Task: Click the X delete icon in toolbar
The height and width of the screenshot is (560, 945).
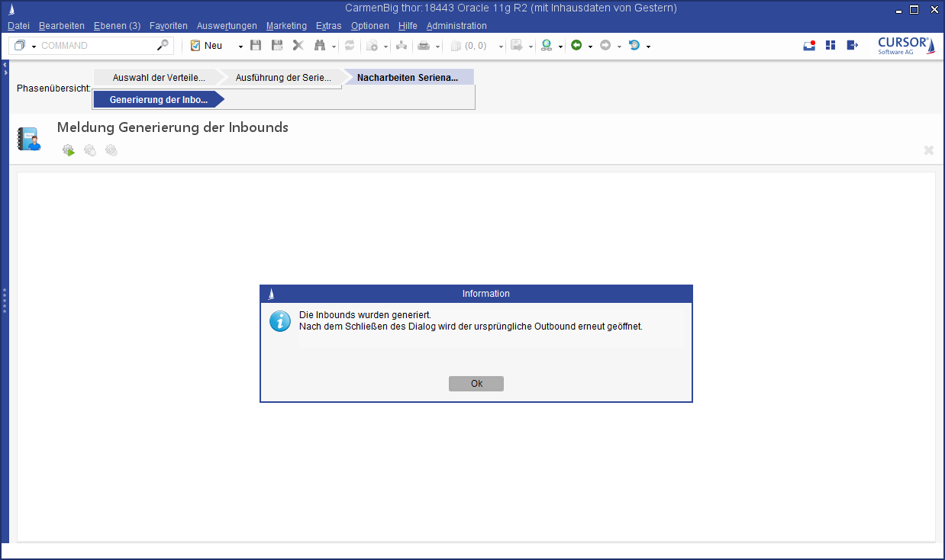Action: point(298,46)
